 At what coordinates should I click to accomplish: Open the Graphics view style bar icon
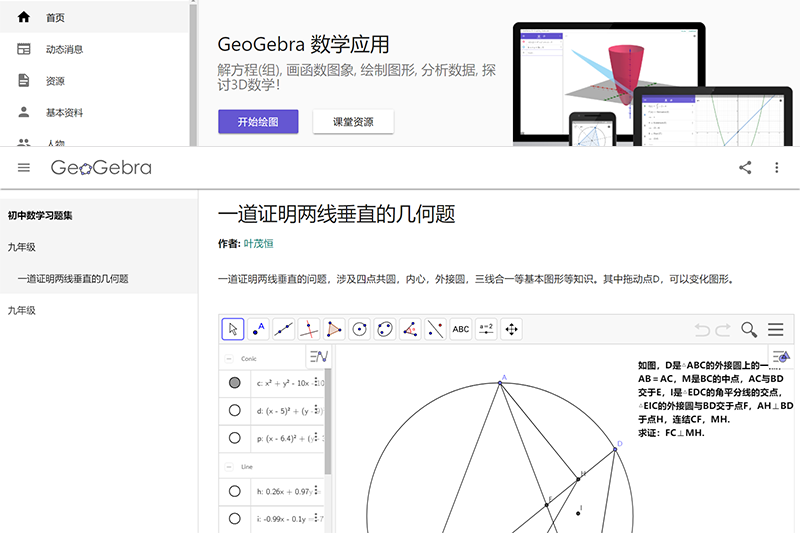coord(781,356)
